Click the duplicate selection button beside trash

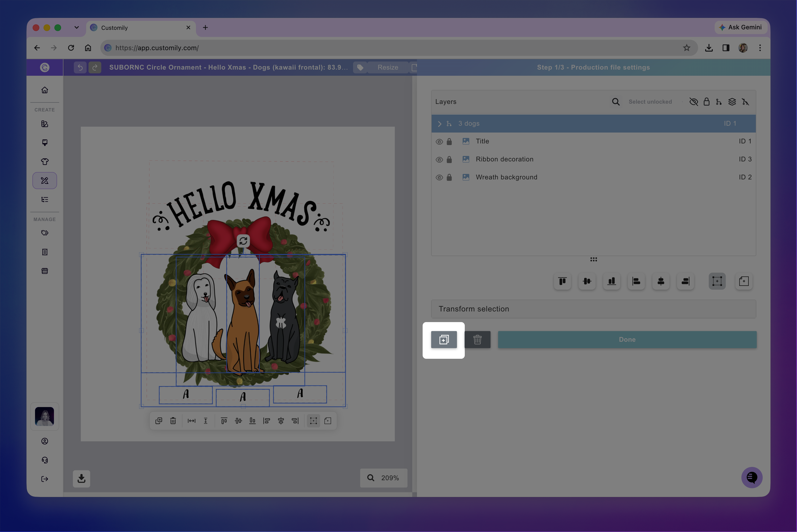point(444,340)
